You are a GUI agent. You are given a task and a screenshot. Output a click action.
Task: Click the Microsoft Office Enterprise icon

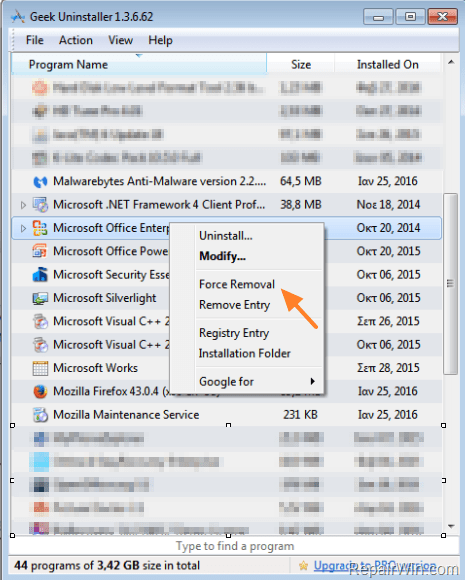click(40, 228)
